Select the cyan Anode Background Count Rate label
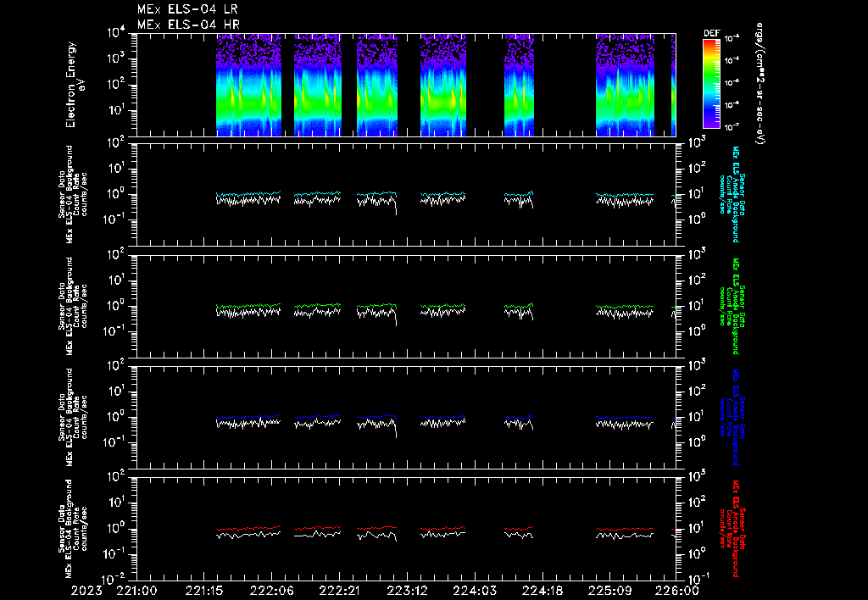Image resolution: width=868 pixels, height=600 pixels. 732,194
